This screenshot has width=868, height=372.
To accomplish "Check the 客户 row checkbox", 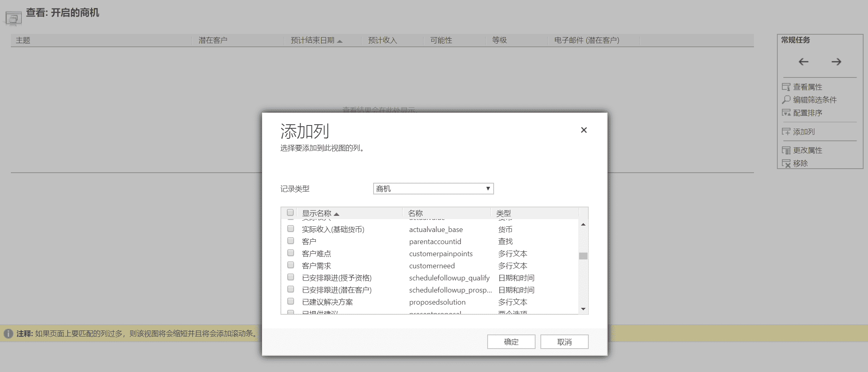I will coord(291,241).
